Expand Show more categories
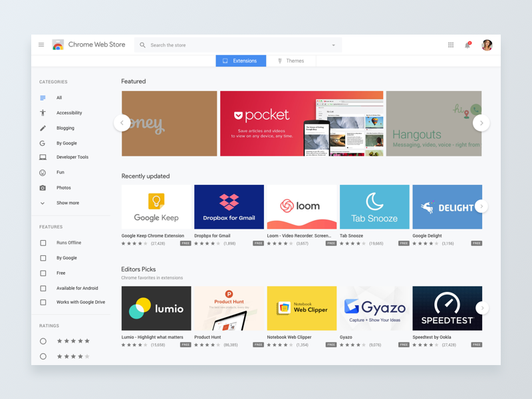 42,203
